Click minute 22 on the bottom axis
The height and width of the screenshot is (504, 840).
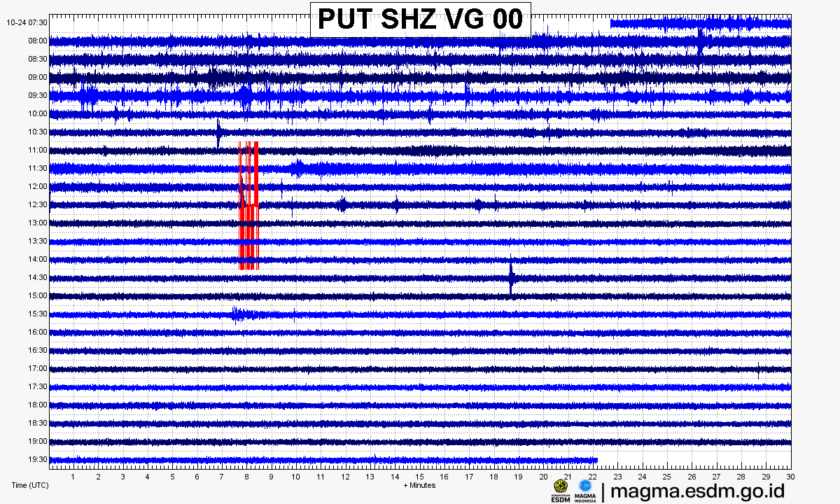point(592,477)
